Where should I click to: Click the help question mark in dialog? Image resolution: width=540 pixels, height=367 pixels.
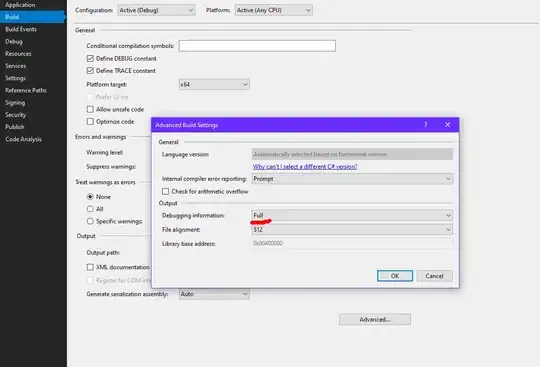[x=426, y=125]
